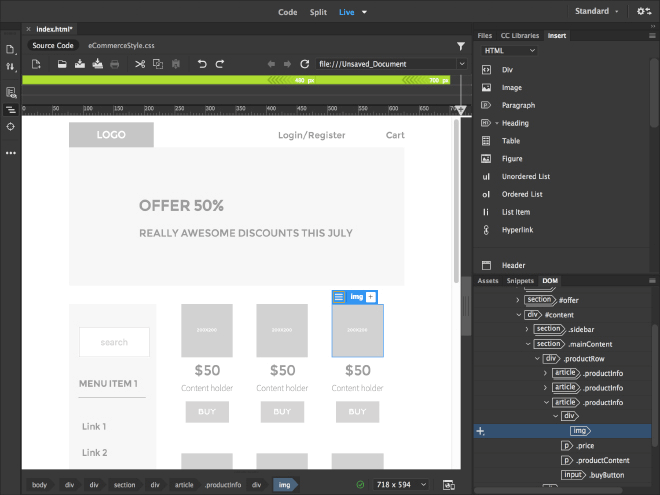The width and height of the screenshot is (660, 495).
Task: Open the URL address dropdown arrow
Action: click(462, 64)
